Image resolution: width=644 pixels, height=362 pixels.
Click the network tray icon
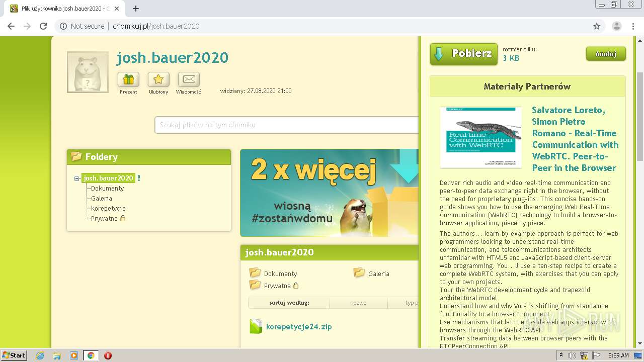click(x=584, y=355)
